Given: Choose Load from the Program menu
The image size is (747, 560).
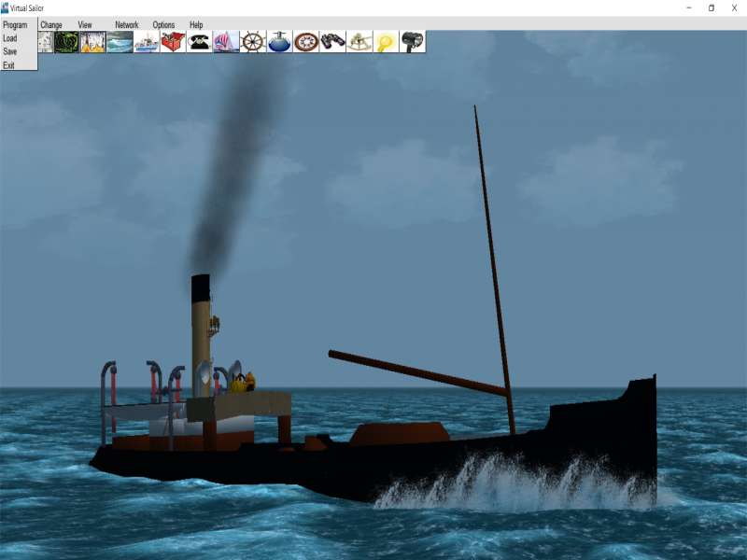Looking at the screenshot, I should (10, 38).
